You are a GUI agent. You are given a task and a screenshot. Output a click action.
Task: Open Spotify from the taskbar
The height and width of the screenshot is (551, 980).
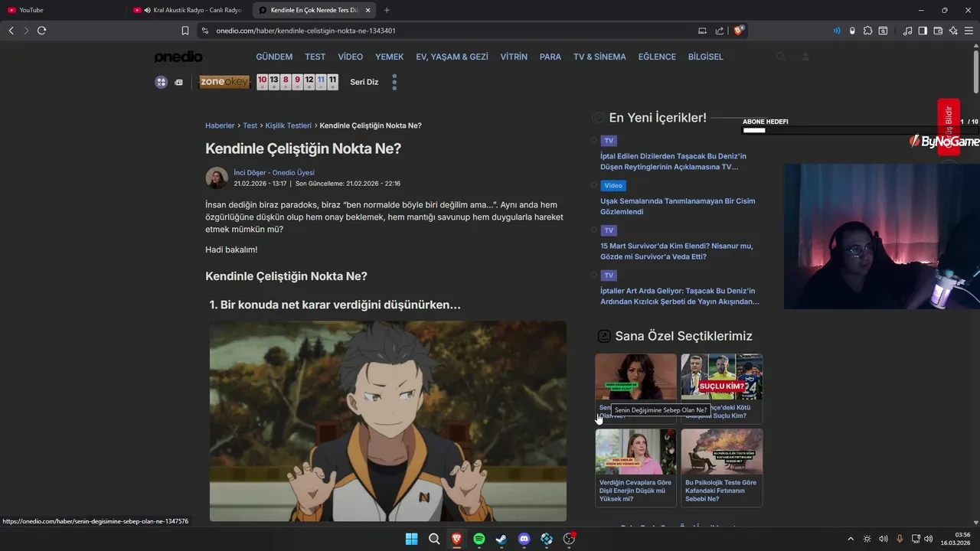[x=479, y=539]
